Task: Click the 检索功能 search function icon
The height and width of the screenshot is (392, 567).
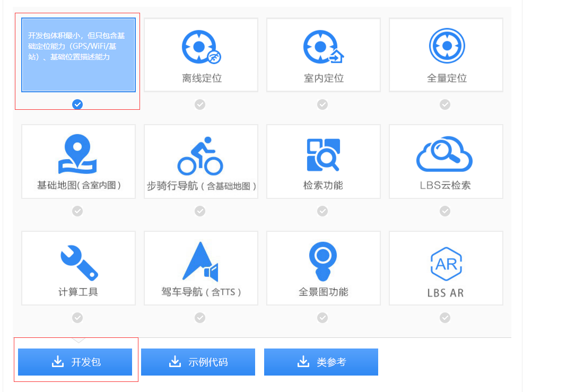Action: [x=322, y=154]
